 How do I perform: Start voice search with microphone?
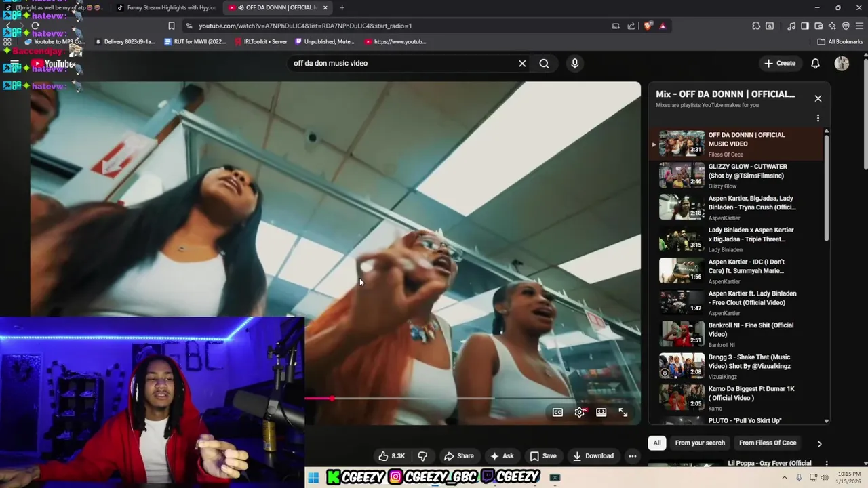click(x=575, y=63)
